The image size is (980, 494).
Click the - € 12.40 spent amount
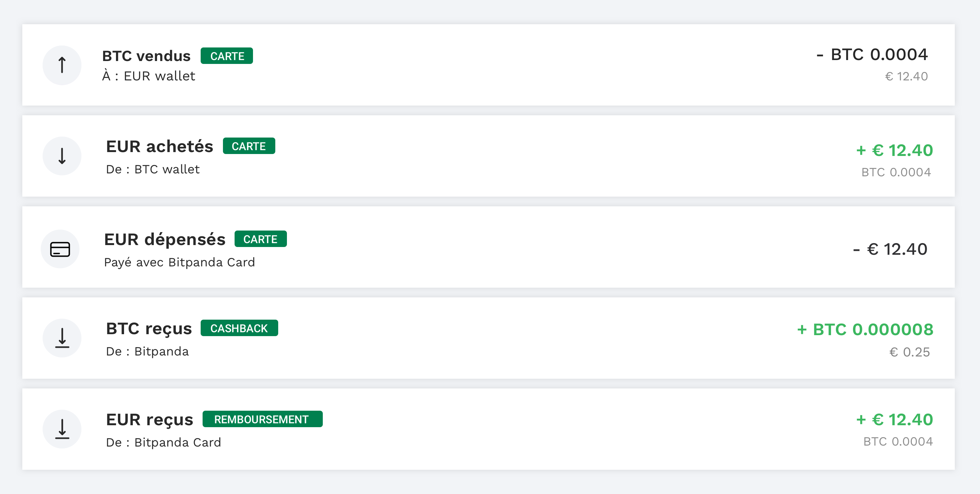pyautogui.click(x=890, y=249)
